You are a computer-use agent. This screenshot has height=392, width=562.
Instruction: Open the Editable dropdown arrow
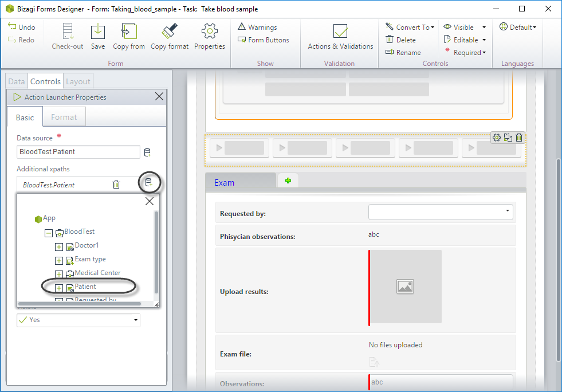point(484,40)
